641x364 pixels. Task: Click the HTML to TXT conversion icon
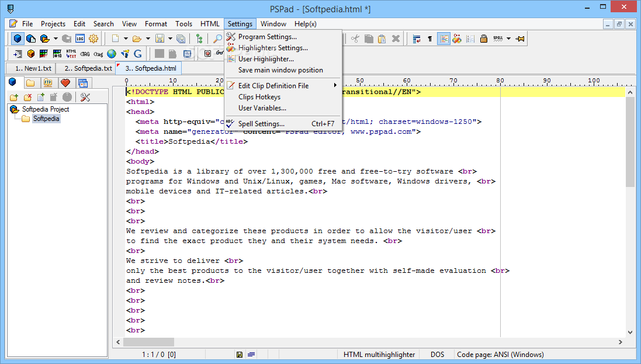coord(71,54)
